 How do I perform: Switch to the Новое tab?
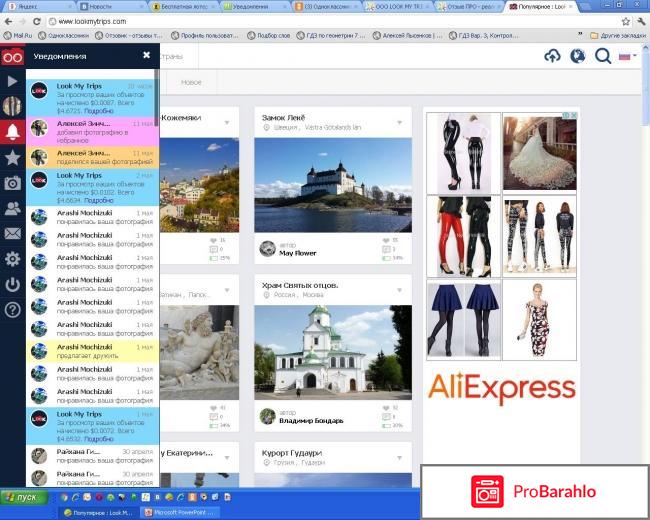pyautogui.click(x=191, y=83)
